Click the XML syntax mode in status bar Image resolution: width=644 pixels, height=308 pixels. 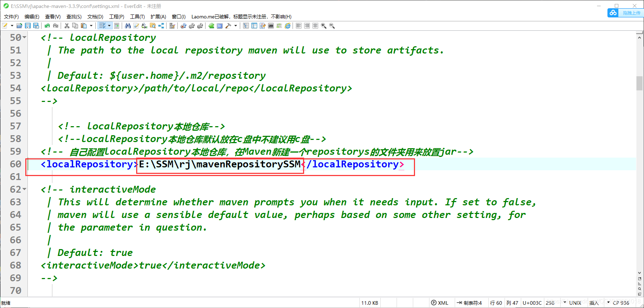click(x=440, y=303)
